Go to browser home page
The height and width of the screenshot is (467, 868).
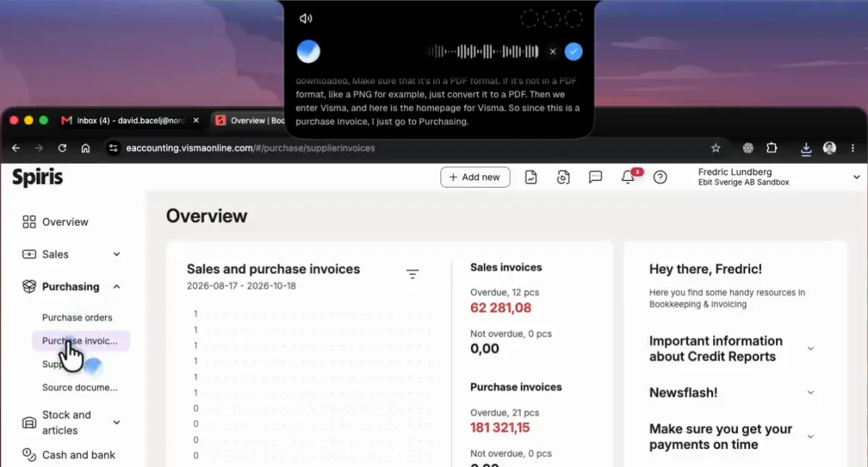click(85, 148)
